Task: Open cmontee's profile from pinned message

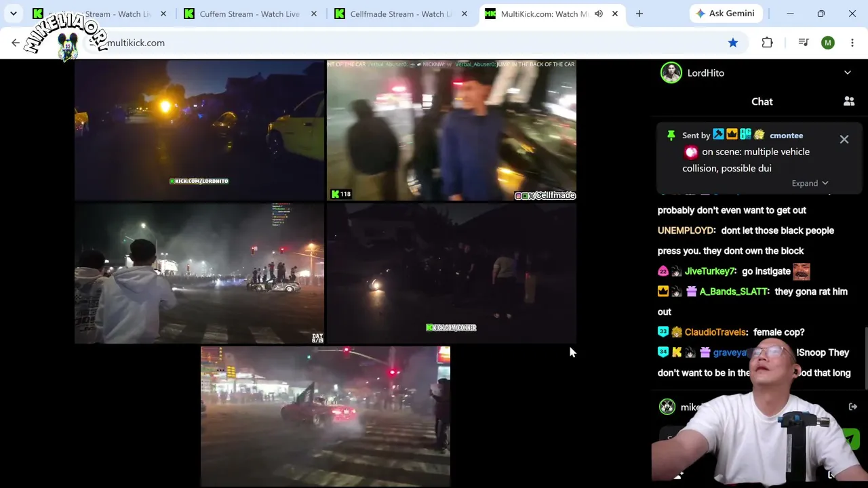Action: coord(786,136)
